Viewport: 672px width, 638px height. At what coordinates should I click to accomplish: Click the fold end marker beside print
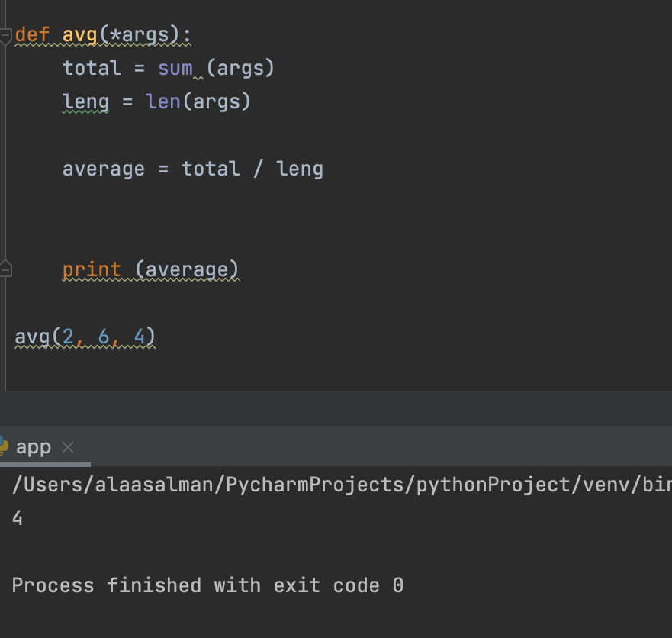(5, 269)
